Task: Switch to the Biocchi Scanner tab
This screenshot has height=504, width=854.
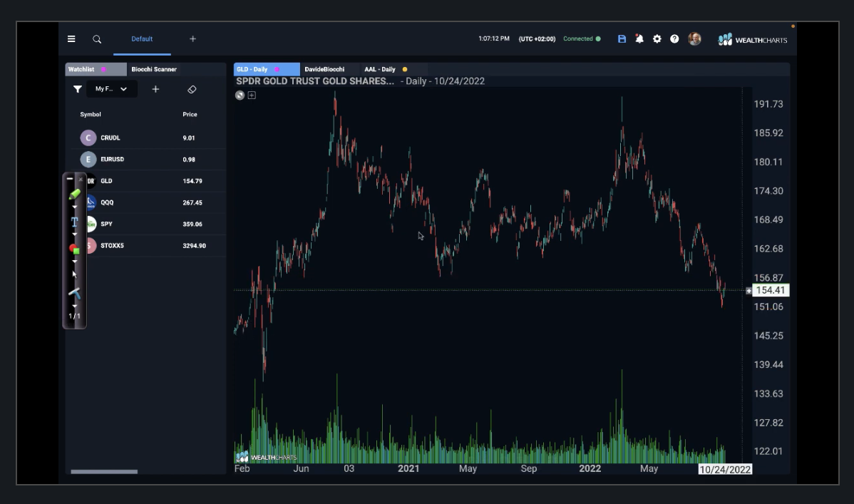Action: click(154, 69)
